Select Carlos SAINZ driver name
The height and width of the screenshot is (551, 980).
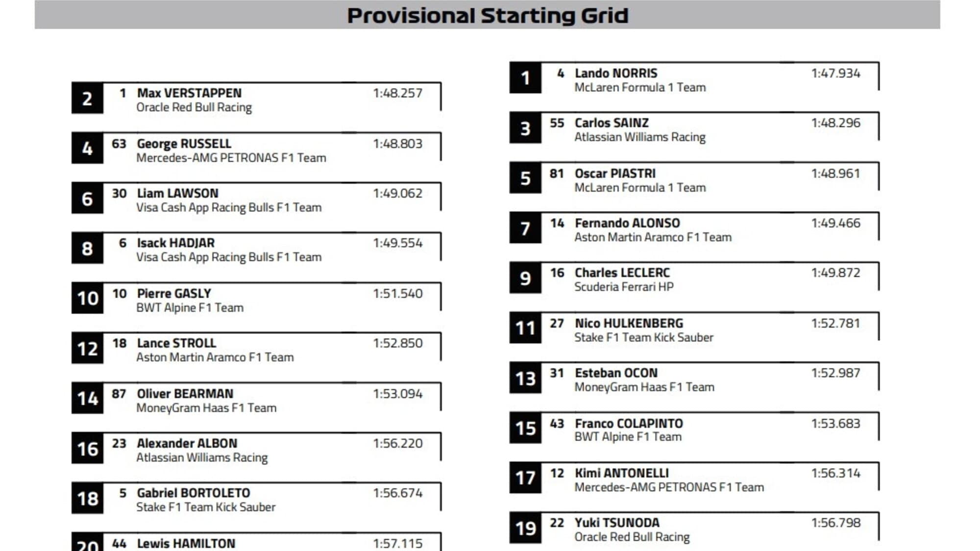612,123
